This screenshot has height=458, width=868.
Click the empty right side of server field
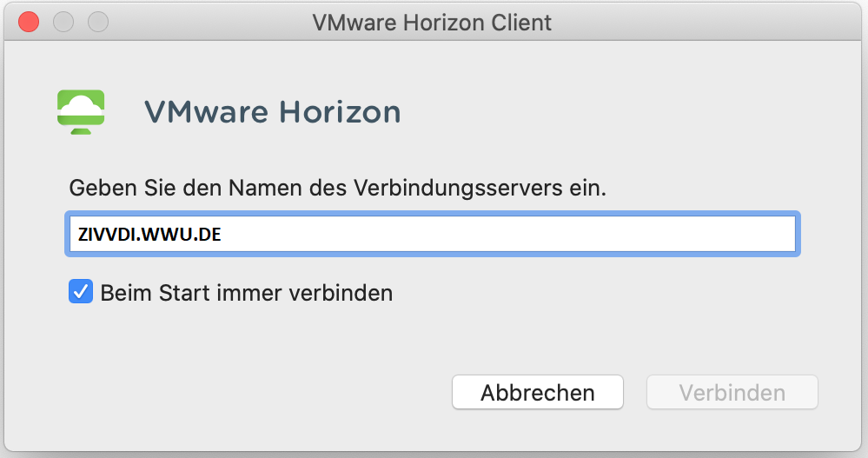(608, 234)
